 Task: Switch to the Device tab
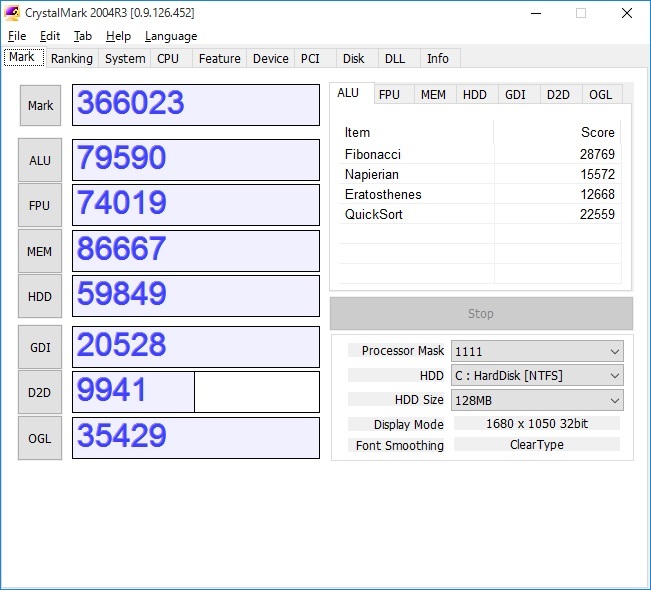click(x=271, y=59)
